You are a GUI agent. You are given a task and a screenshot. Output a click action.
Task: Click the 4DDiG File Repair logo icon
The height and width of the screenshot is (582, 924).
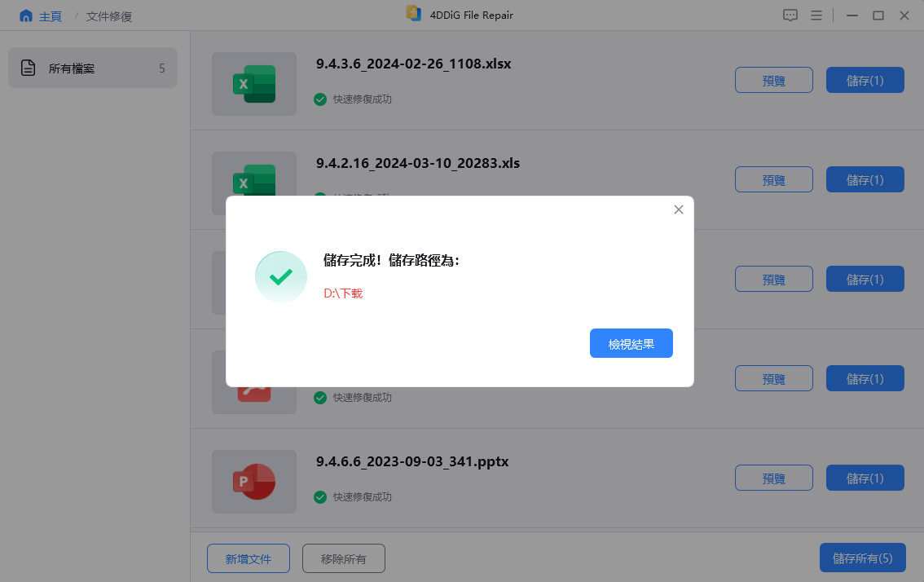point(414,14)
